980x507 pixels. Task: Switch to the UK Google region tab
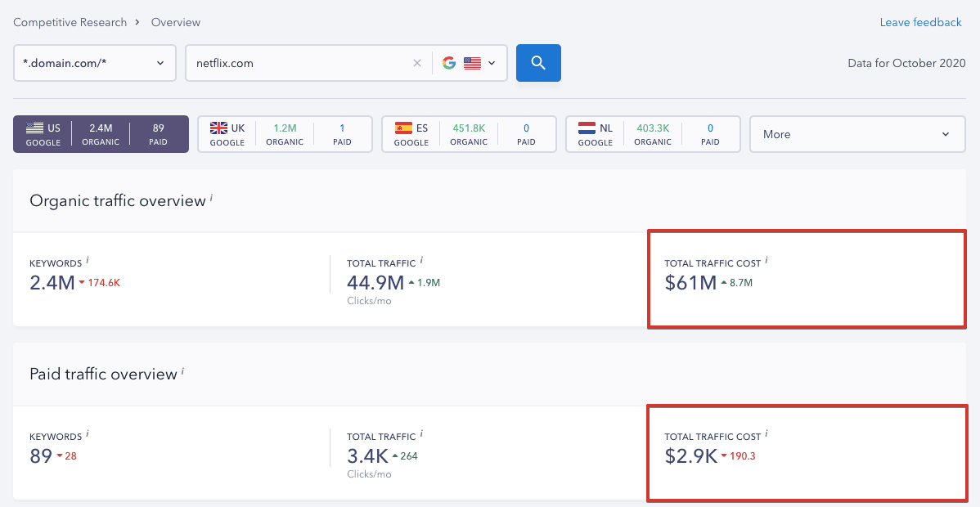click(285, 134)
